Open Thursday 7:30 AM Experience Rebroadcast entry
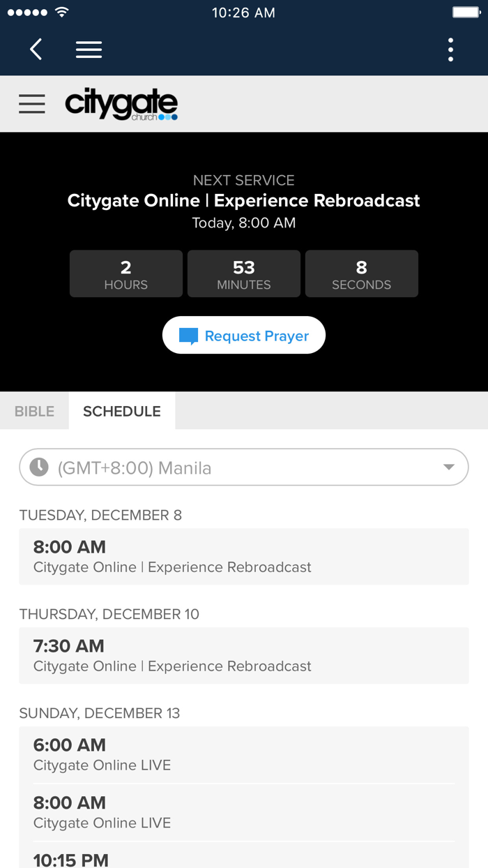 (x=244, y=655)
